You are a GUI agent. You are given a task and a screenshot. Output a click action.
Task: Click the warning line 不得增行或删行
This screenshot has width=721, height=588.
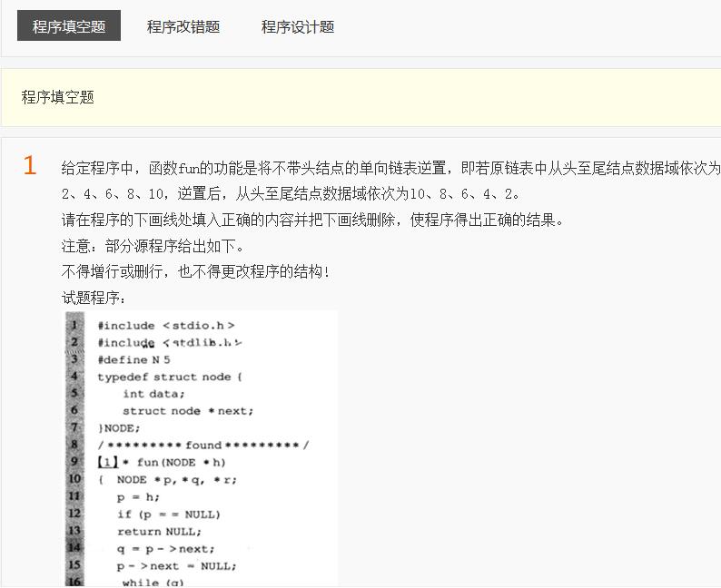pyautogui.click(x=195, y=271)
